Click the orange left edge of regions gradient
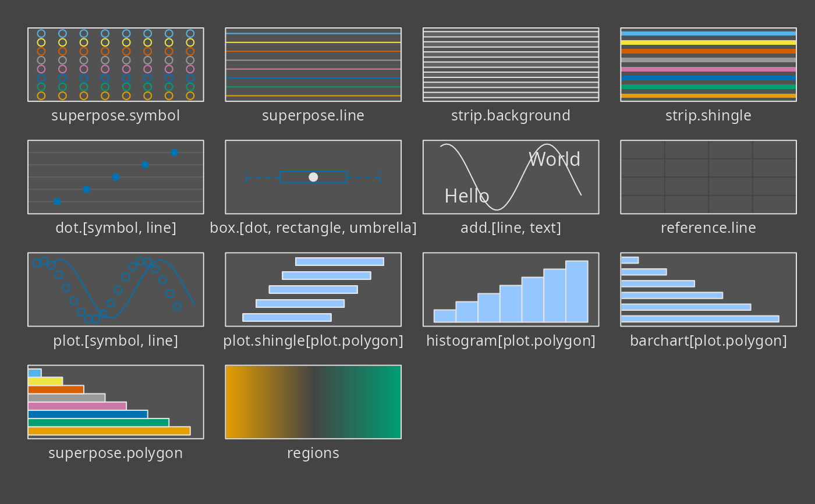The image size is (815, 504). point(231,402)
